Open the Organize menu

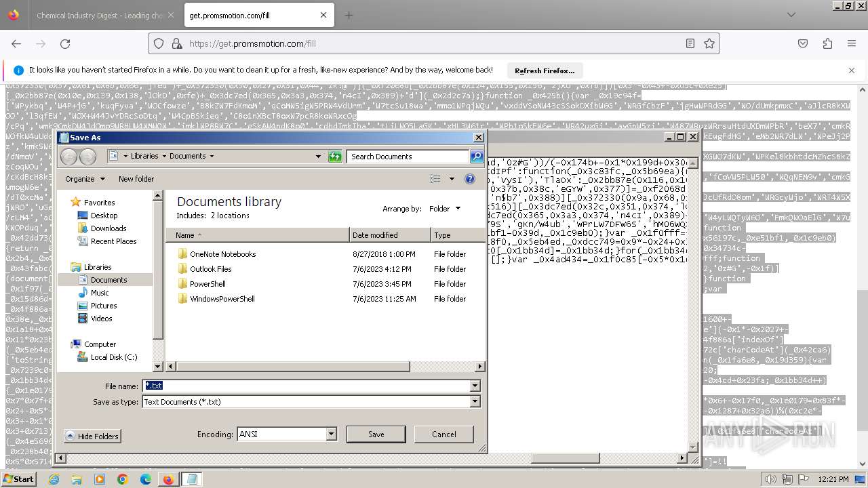[85, 179]
